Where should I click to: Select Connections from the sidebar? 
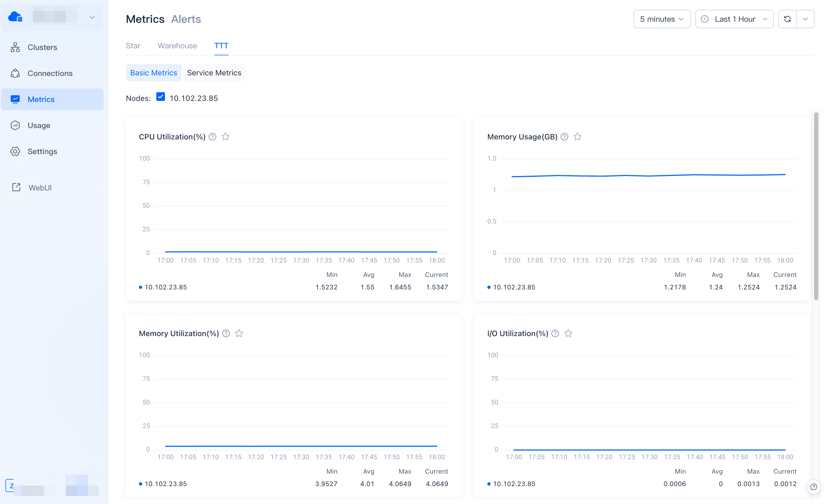[50, 73]
